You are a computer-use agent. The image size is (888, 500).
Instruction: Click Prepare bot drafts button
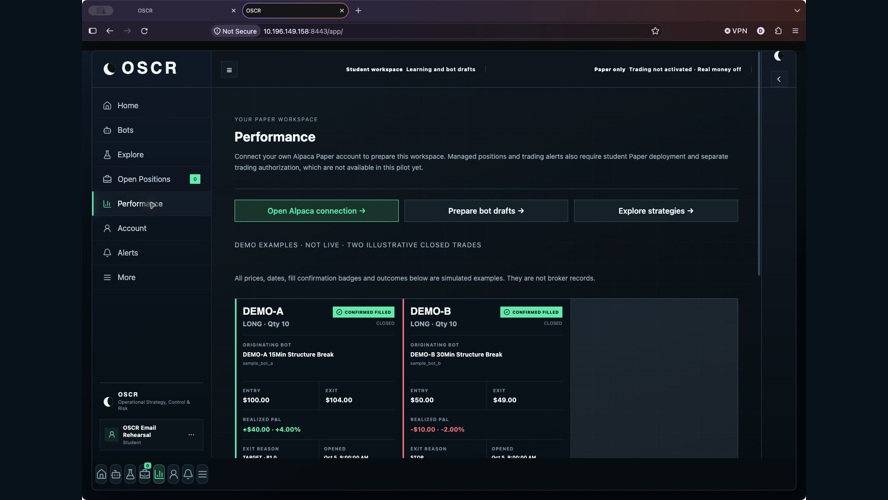pos(486,211)
